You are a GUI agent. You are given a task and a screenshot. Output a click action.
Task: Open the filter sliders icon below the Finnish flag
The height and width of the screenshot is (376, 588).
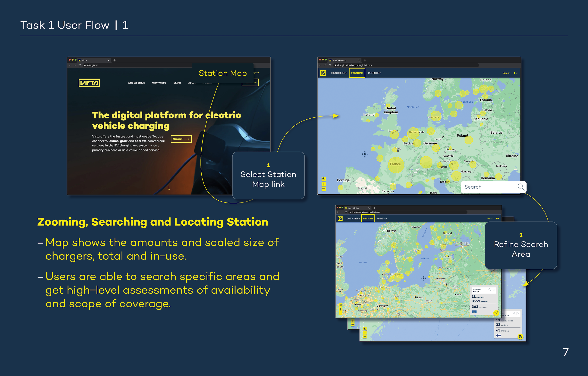(520, 337)
